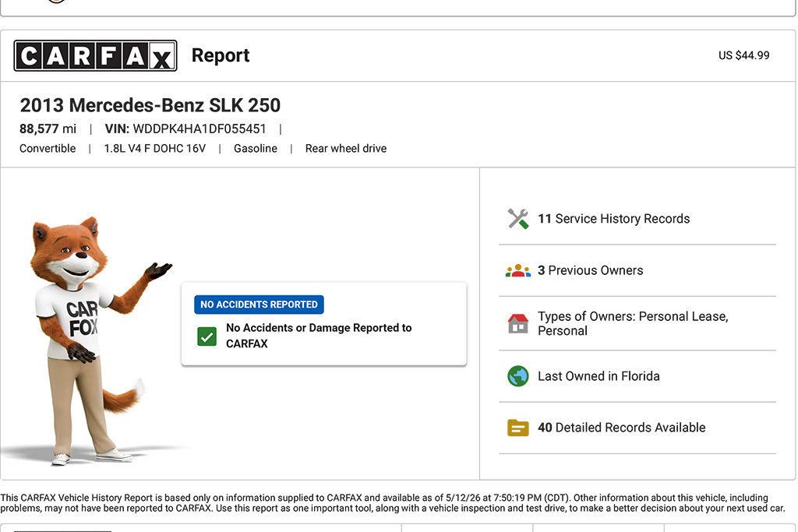Click the previous owners people icon
This screenshot has width=798, height=532.
coord(518,270)
